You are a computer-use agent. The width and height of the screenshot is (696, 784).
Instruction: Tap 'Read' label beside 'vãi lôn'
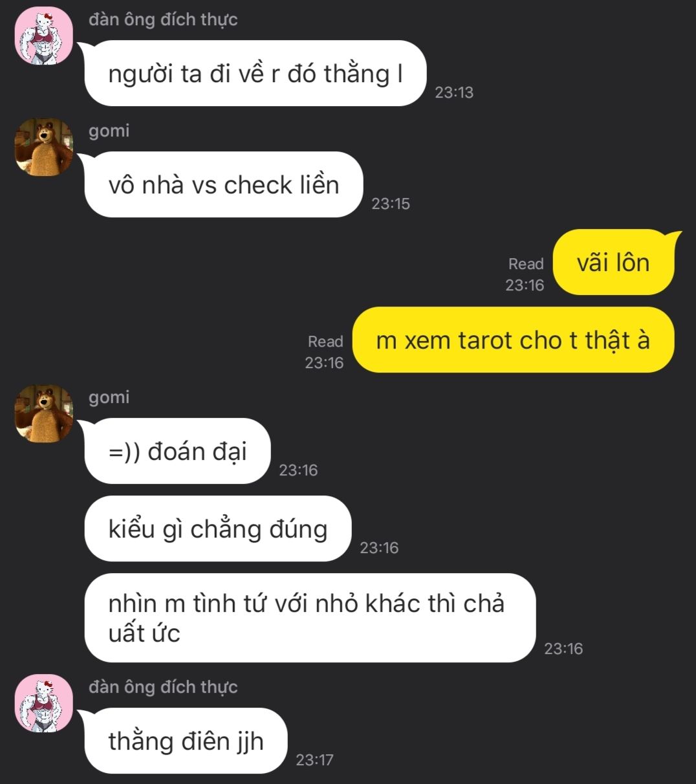(526, 264)
